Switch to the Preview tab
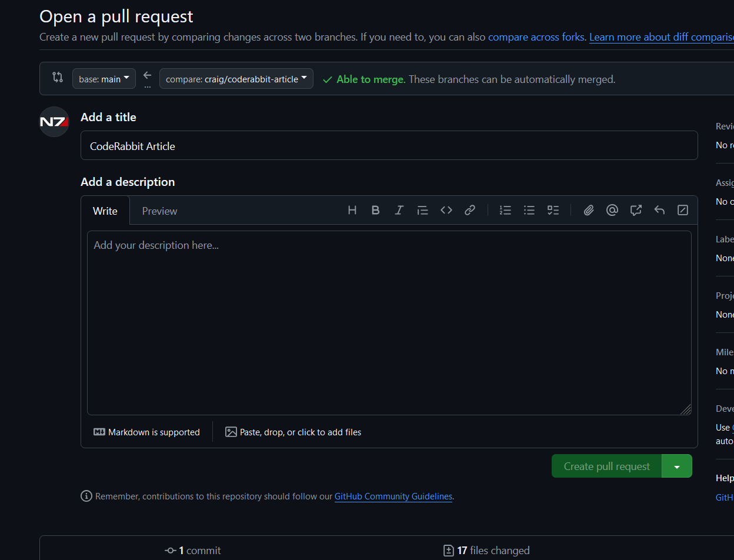The height and width of the screenshot is (560, 734). (x=159, y=211)
